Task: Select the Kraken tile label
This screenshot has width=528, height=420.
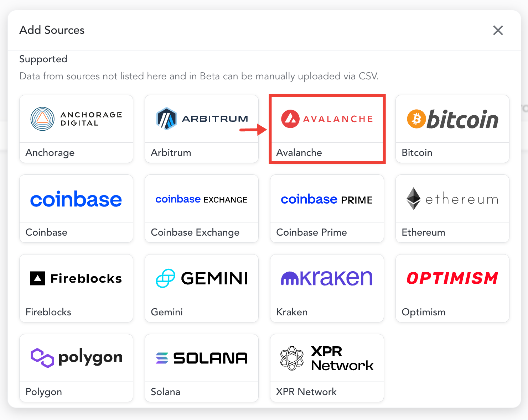Action: point(292,312)
